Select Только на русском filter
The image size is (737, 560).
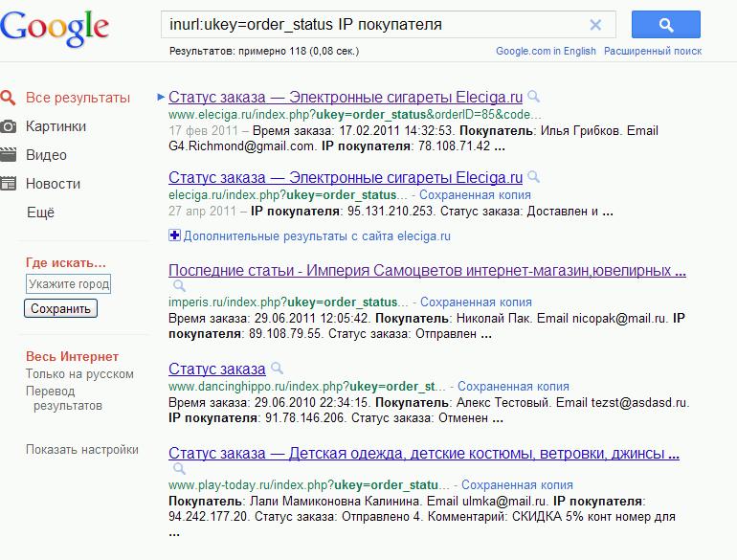point(79,373)
